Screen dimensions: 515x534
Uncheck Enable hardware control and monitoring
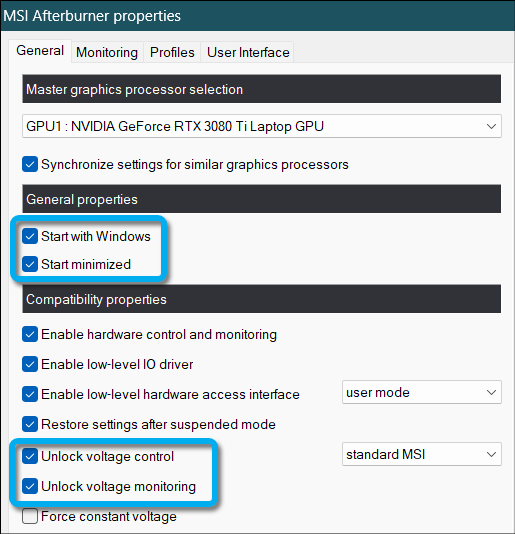click(30, 334)
